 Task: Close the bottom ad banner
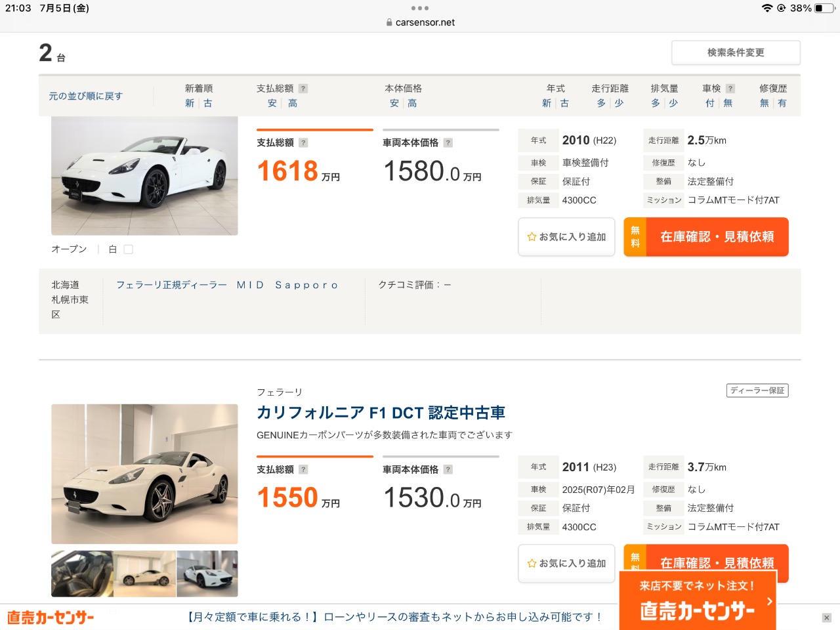coord(826,618)
